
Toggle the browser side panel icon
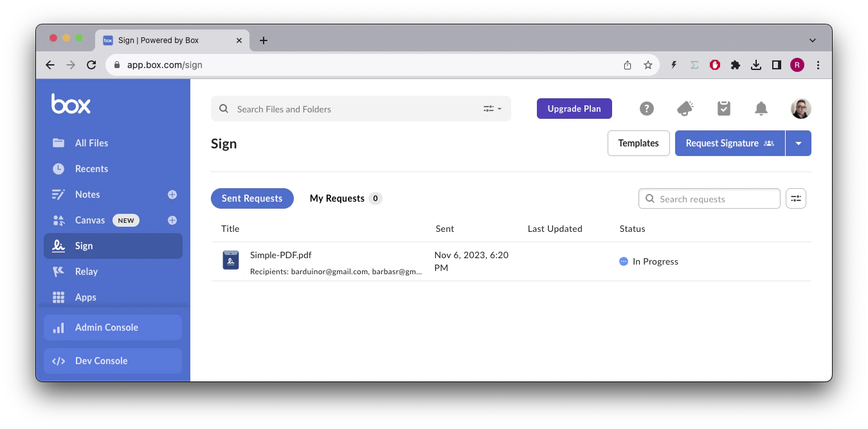coord(777,65)
